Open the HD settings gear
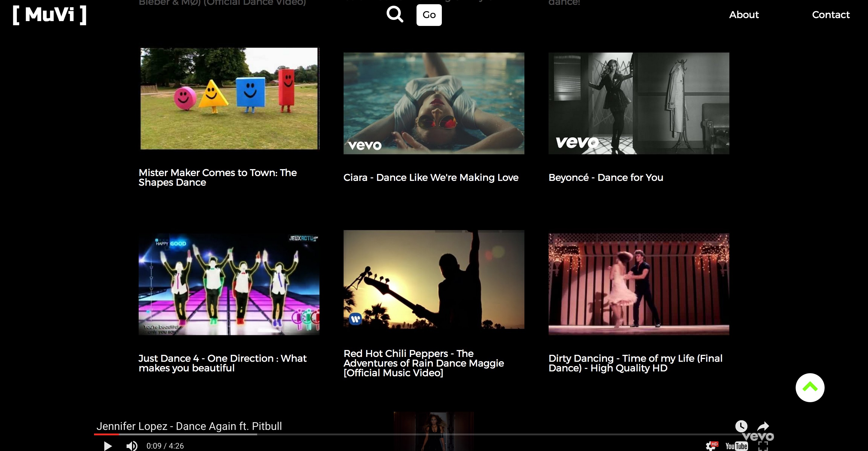Image resolution: width=868 pixels, height=451 pixels. [711, 446]
